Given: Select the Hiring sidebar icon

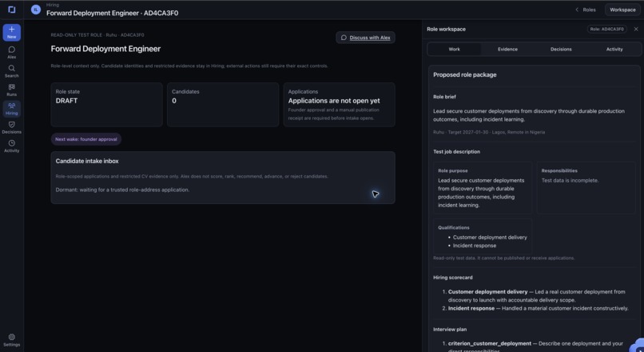Looking at the screenshot, I should [x=11, y=109].
